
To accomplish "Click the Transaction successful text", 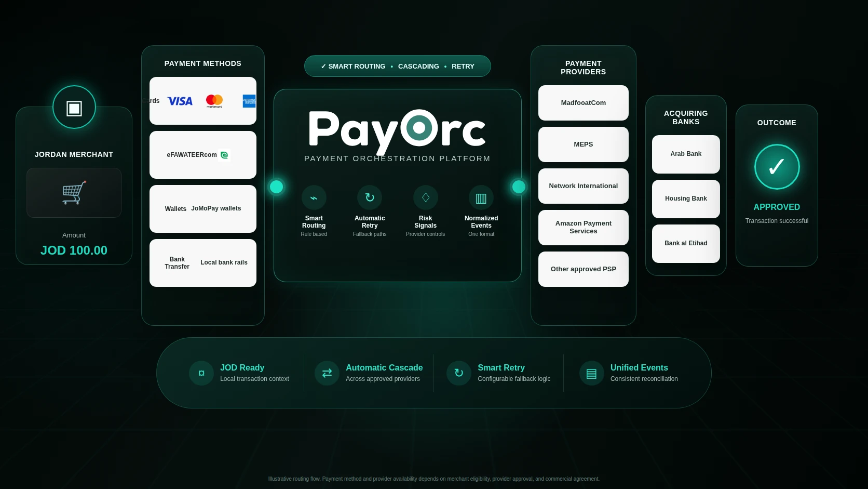I will [777, 221].
